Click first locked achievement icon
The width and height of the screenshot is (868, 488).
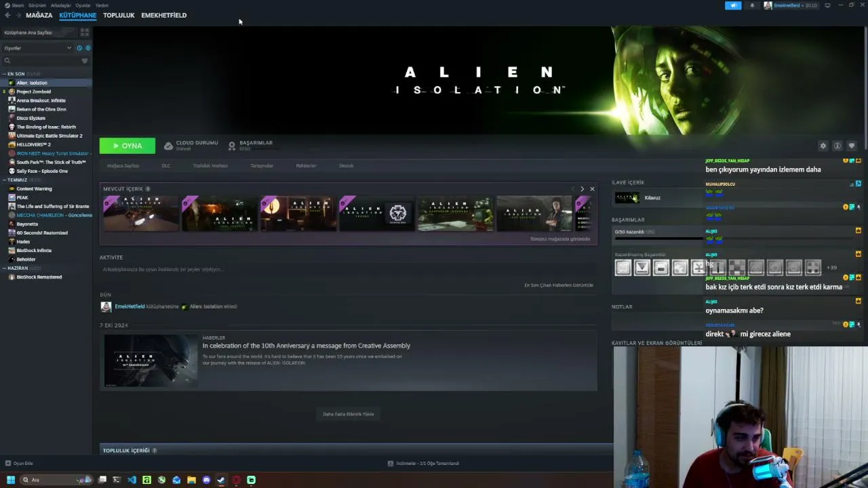(x=623, y=268)
